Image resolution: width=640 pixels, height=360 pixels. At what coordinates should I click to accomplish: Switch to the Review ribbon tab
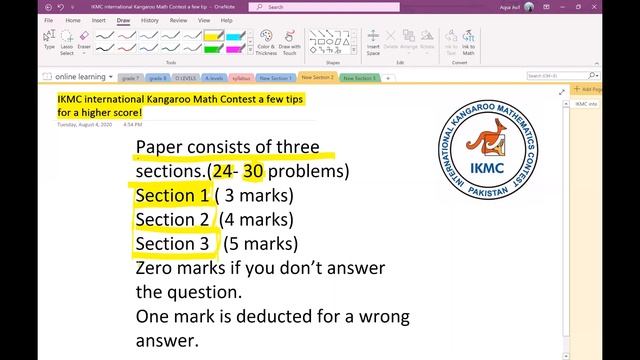[178, 20]
